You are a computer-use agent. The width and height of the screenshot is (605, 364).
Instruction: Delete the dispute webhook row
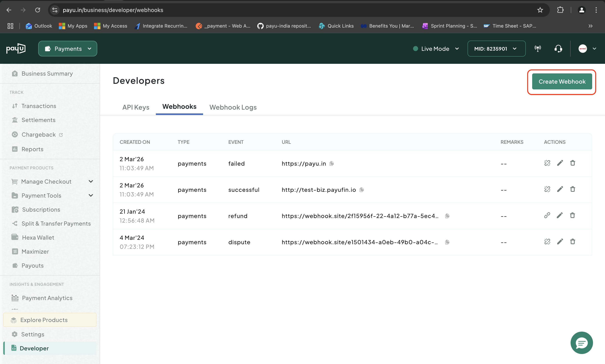(572, 242)
